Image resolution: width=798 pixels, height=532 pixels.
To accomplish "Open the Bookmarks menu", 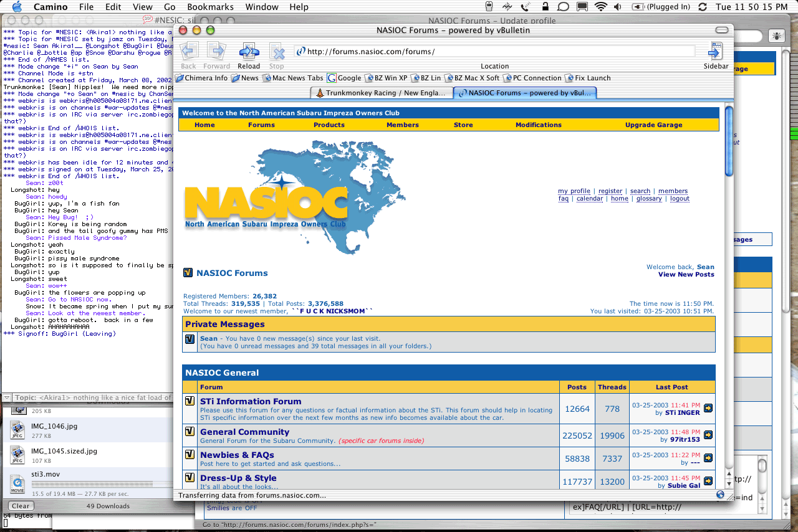I will tap(210, 7).
